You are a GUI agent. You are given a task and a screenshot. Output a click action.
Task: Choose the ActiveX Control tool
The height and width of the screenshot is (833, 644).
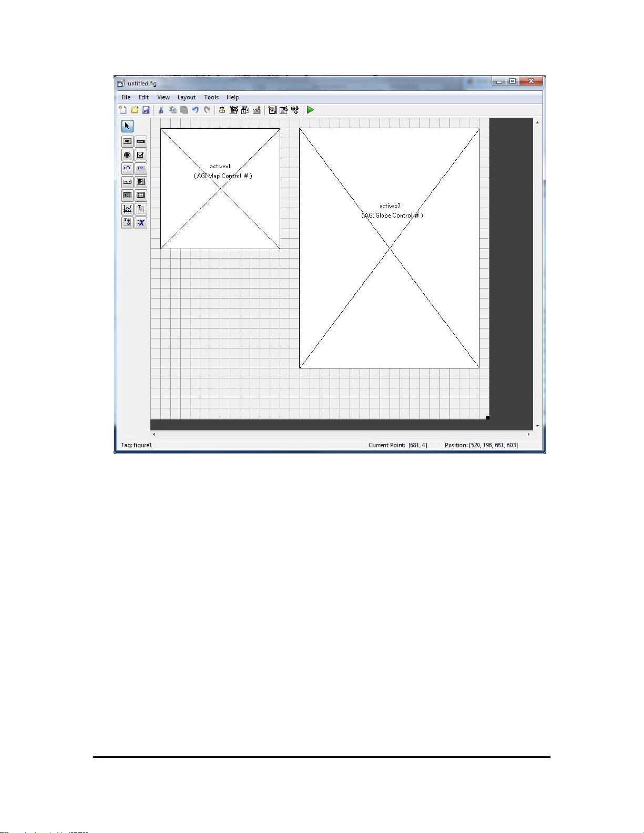tap(140, 222)
